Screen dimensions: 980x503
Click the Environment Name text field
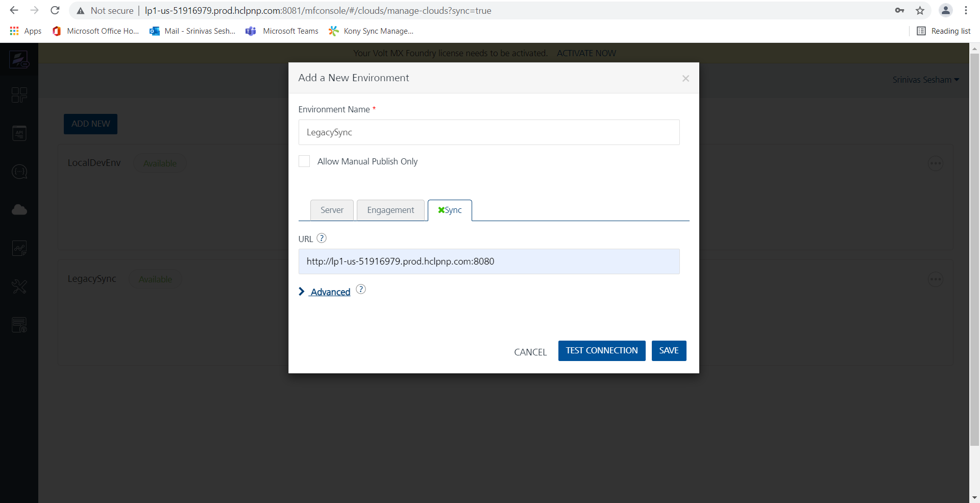[x=488, y=132]
